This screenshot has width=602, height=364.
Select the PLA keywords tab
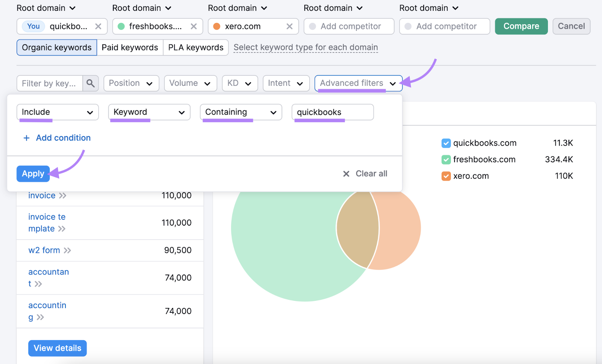(196, 47)
